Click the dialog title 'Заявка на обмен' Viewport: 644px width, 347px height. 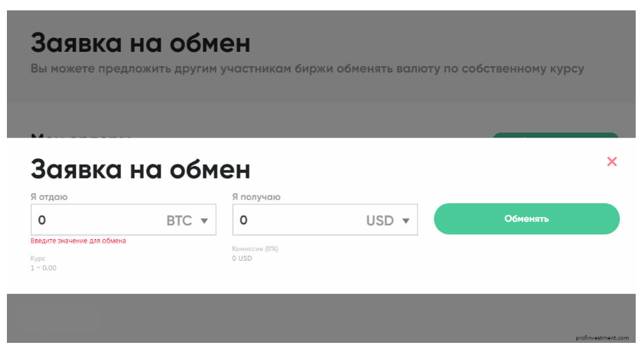pyautogui.click(x=140, y=169)
